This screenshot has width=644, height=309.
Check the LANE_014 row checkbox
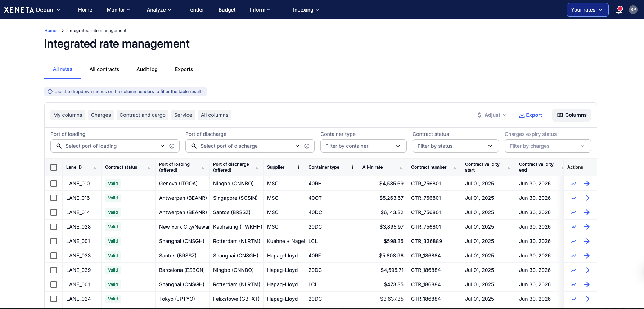[x=54, y=212]
